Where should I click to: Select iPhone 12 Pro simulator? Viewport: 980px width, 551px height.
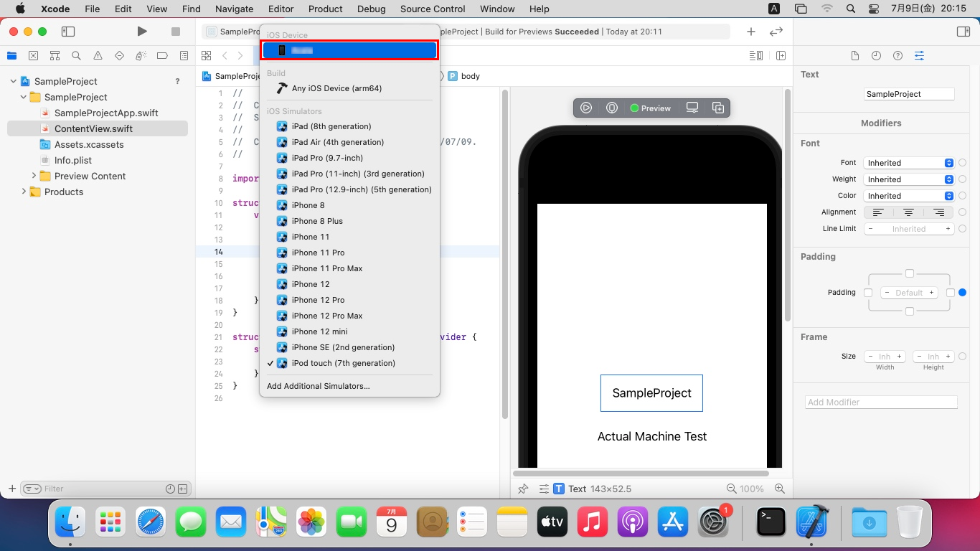click(x=318, y=300)
